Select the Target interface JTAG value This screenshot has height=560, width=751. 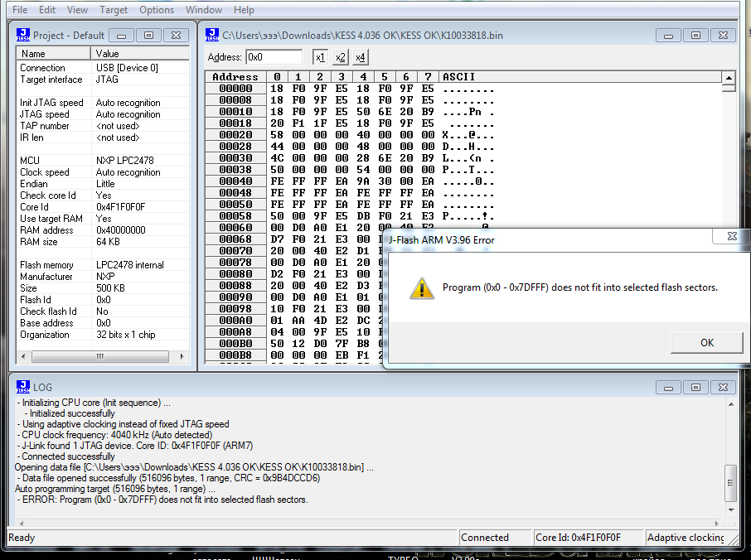tap(107, 80)
